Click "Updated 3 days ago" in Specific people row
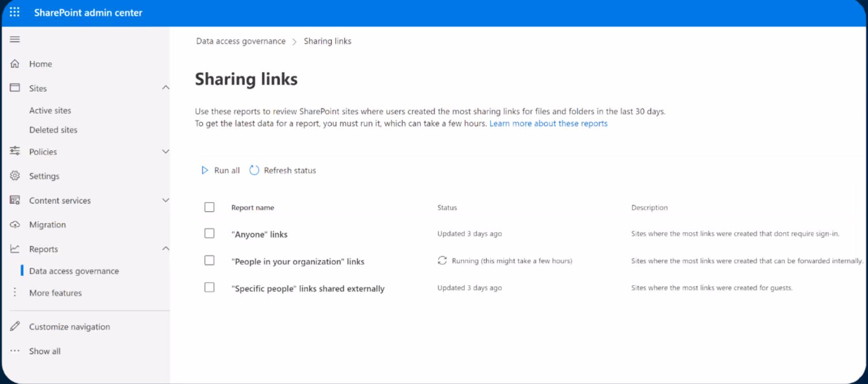Screen dimensions: 868x384 (x=469, y=288)
